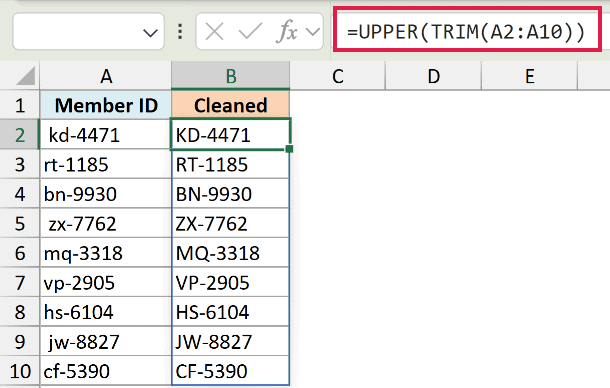The image size is (610, 388).
Task: Select row 10 header
Action: click(20, 371)
